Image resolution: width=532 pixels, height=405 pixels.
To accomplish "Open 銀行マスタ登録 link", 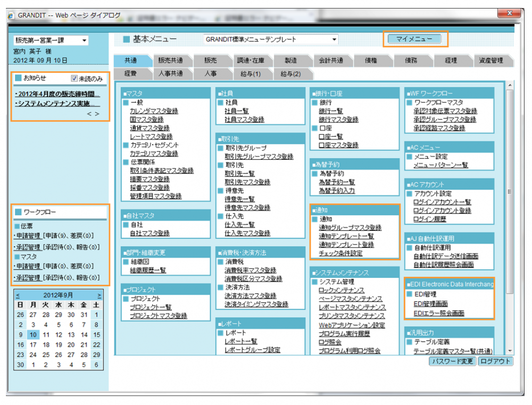I will pos(338,120).
